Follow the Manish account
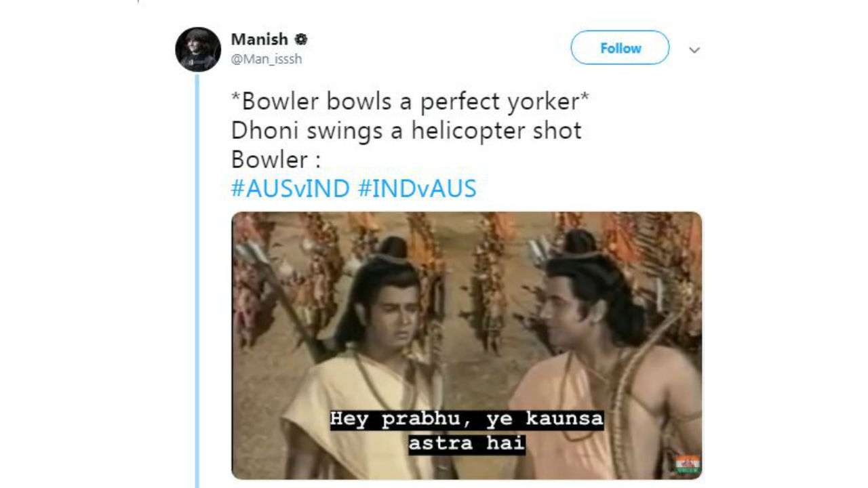 (620, 48)
